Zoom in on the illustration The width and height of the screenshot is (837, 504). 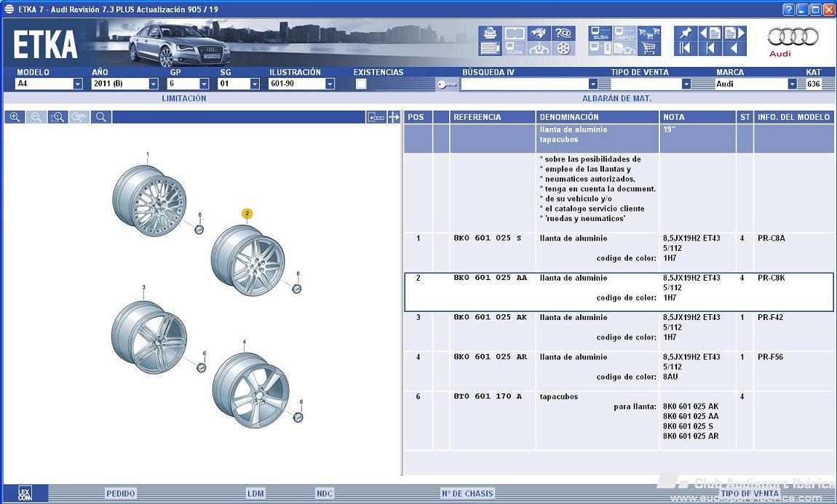(x=15, y=117)
